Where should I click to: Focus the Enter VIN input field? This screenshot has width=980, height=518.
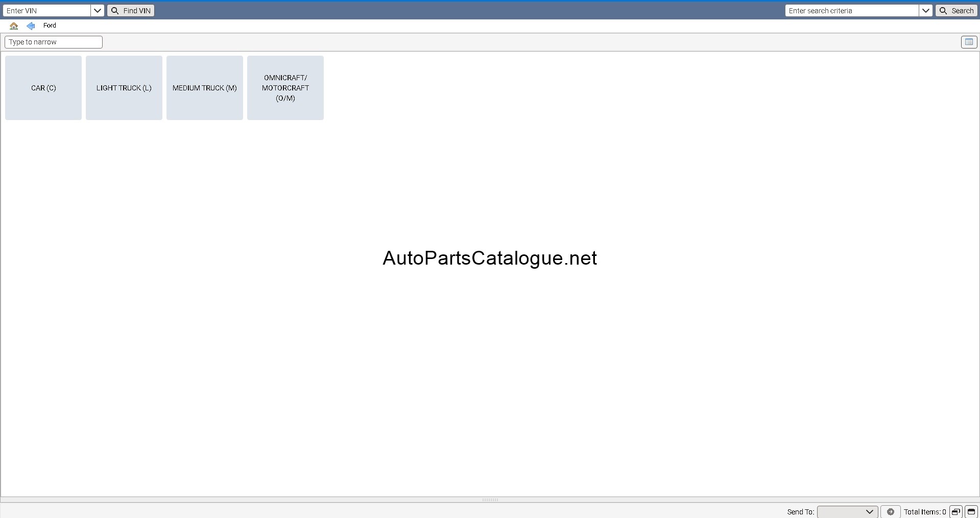pyautogui.click(x=47, y=10)
